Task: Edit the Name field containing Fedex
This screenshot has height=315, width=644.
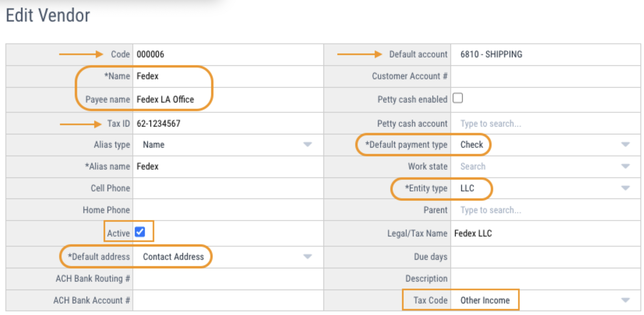Action: (228, 76)
